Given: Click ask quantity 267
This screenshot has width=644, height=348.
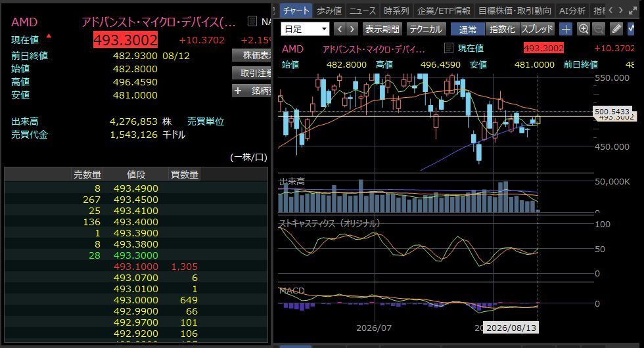Looking at the screenshot, I should click(x=91, y=200).
